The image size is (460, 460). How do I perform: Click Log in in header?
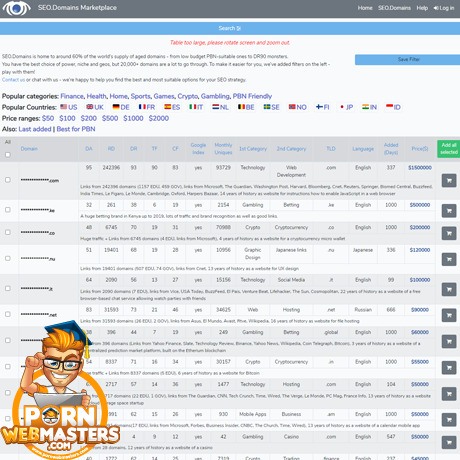click(444, 8)
